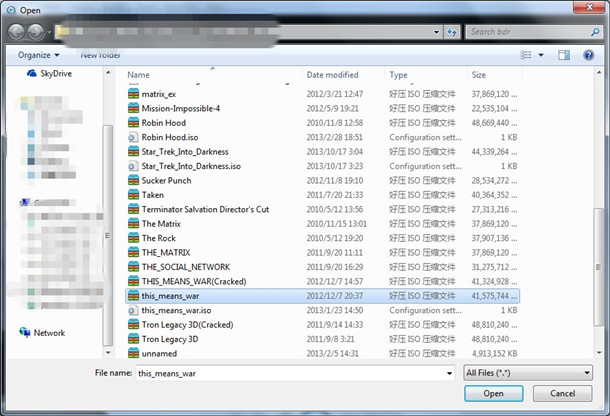Click the Back navigation arrow
Screen dimensions: 610x416
(x=17, y=32)
